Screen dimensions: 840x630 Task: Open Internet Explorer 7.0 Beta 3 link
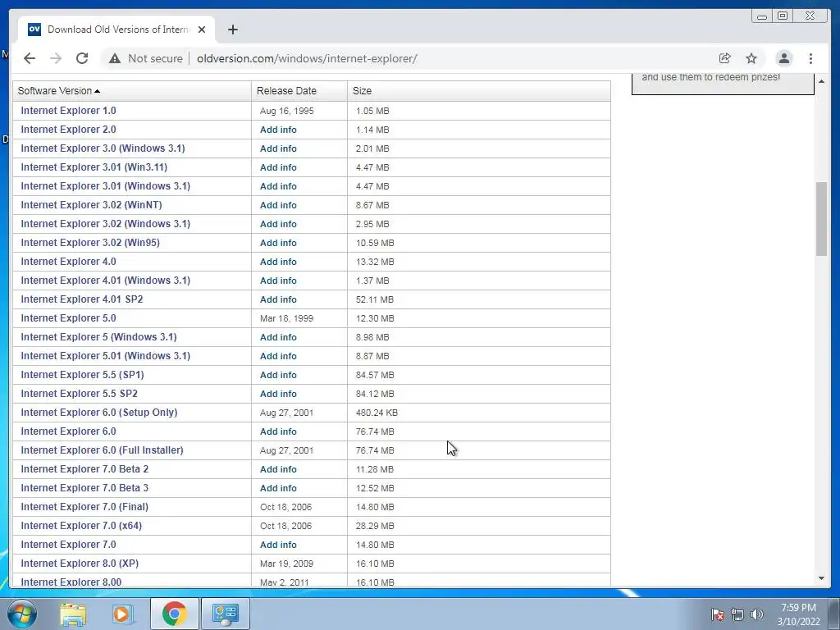click(x=84, y=487)
